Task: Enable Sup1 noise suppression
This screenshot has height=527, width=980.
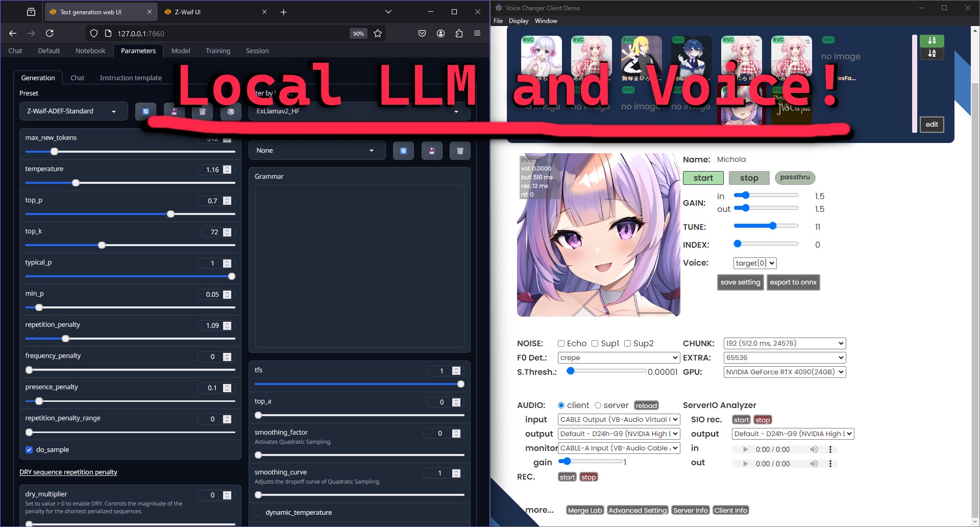Action: click(595, 344)
